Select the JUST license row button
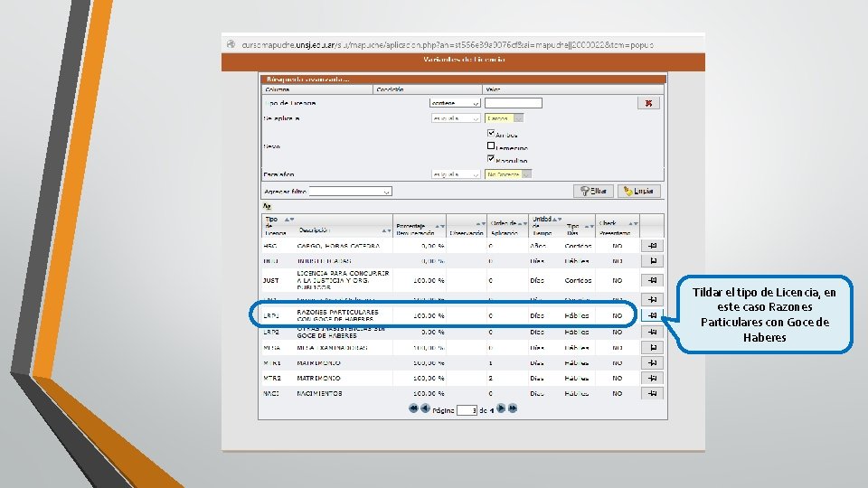Screen dimensions: 868x488 (x=652, y=280)
